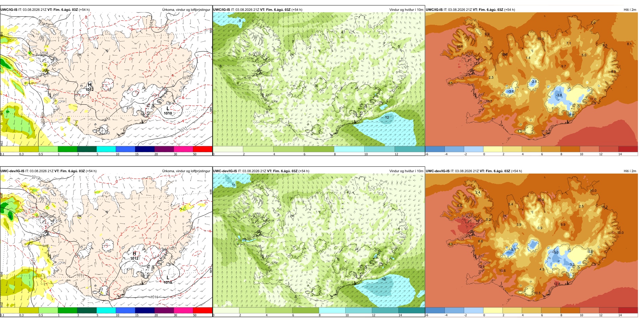Open the UWC 'Úrkoma, vindur og loftþrýstingur' title
Screen dimensions: 644x322
[186, 9]
